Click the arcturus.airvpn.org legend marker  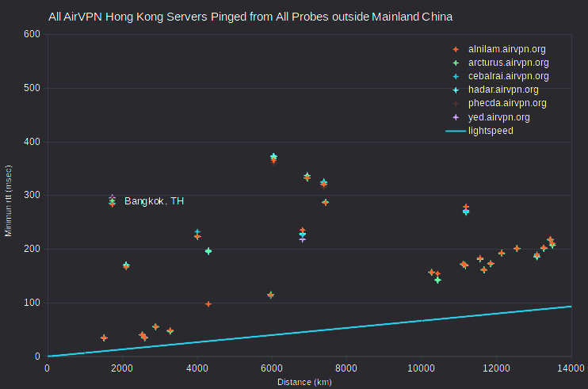click(456, 63)
